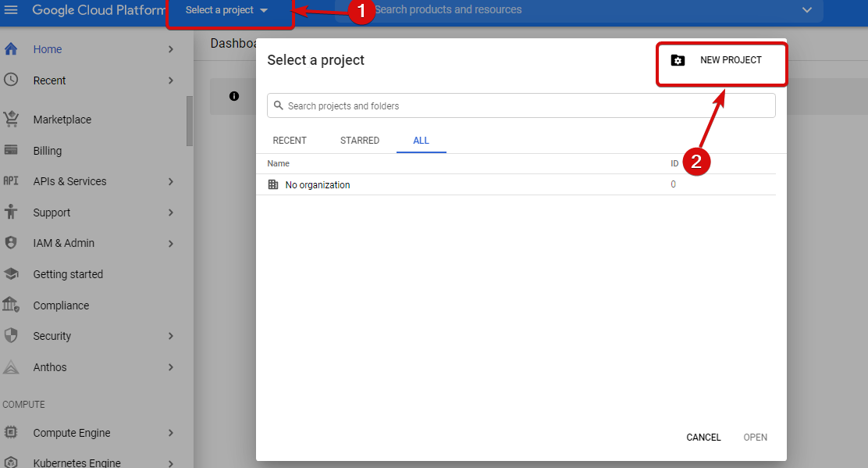This screenshot has width=868, height=468.
Task: Click the APIs & Services API icon
Action: (11, 181)
